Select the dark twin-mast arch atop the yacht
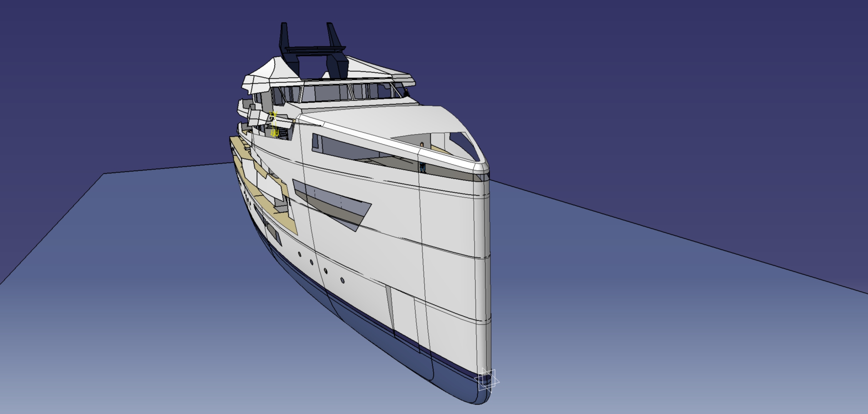This screenshot has width=868, height=414. (313, 50)
